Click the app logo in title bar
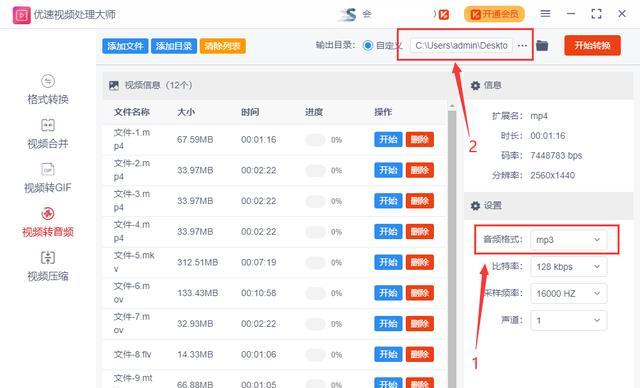Screen dimensions: 640x388 21,15
